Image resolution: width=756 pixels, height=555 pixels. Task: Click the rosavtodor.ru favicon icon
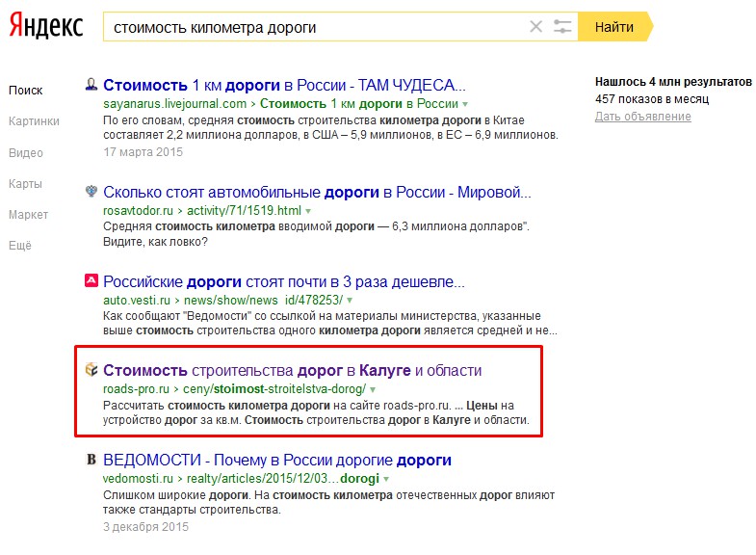(x=91, y=192)
